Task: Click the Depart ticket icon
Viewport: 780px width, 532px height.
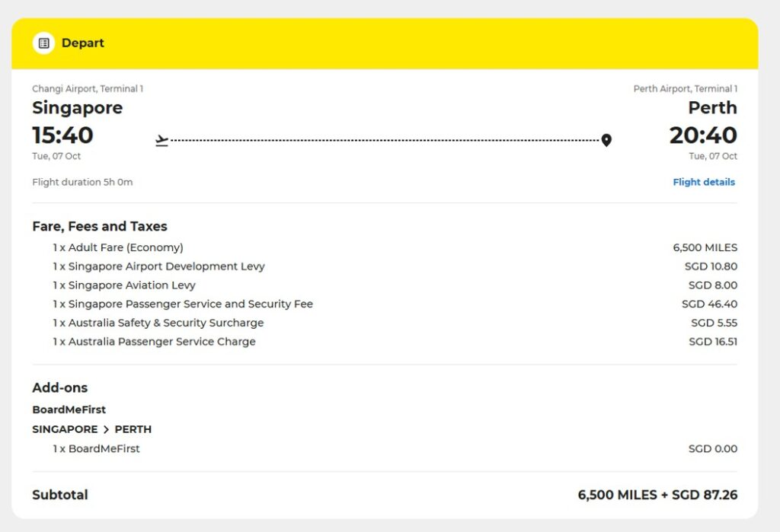Action: pyautogui.click(x=45, y=43)
